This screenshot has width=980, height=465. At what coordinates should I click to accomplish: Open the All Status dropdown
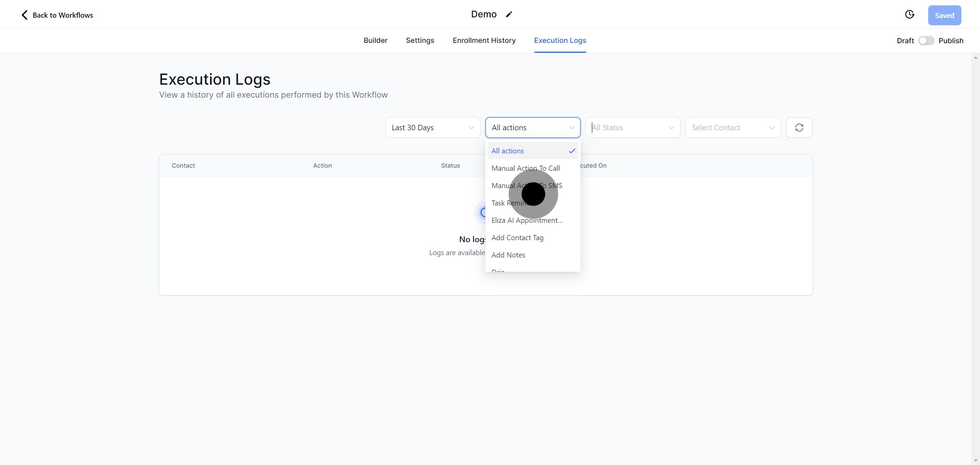pyautogui.click(x=633, y=128)
